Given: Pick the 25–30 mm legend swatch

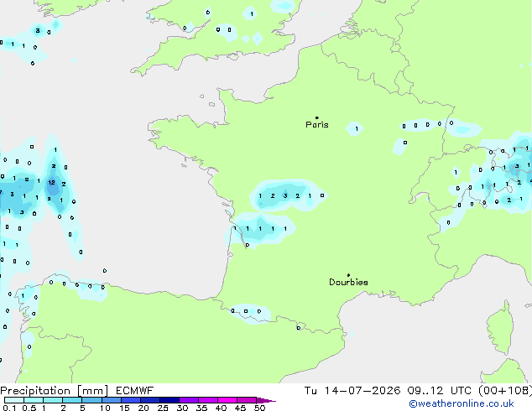Looking at the screenshot, I should tap(169, 400).
